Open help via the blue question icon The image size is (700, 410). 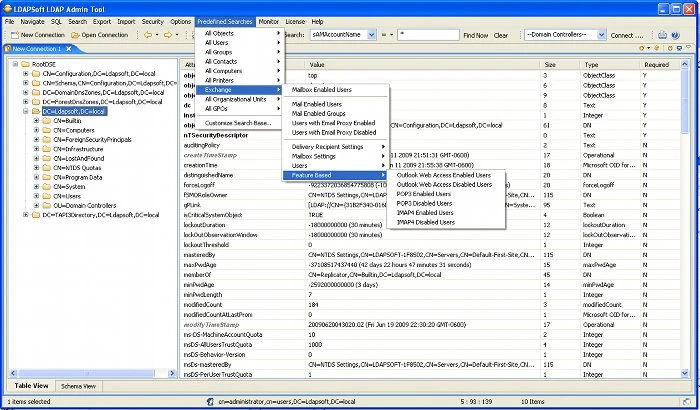(675, 35)
